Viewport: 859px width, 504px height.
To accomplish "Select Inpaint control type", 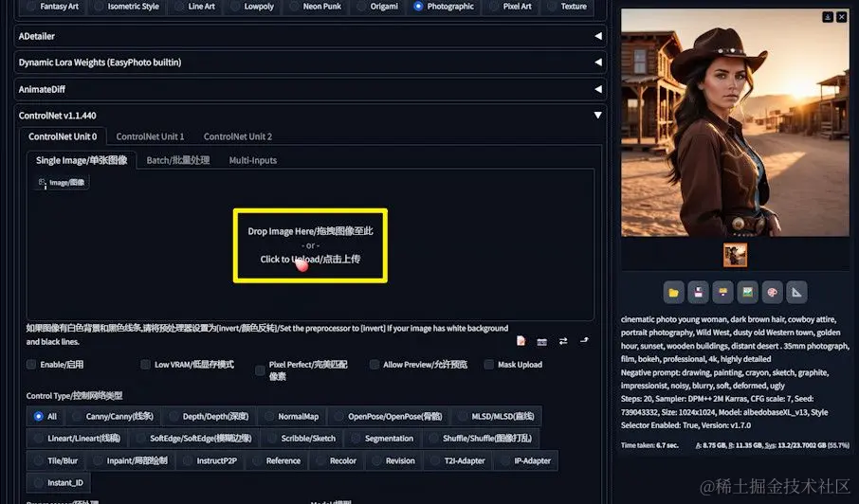I will click(131, 460).
